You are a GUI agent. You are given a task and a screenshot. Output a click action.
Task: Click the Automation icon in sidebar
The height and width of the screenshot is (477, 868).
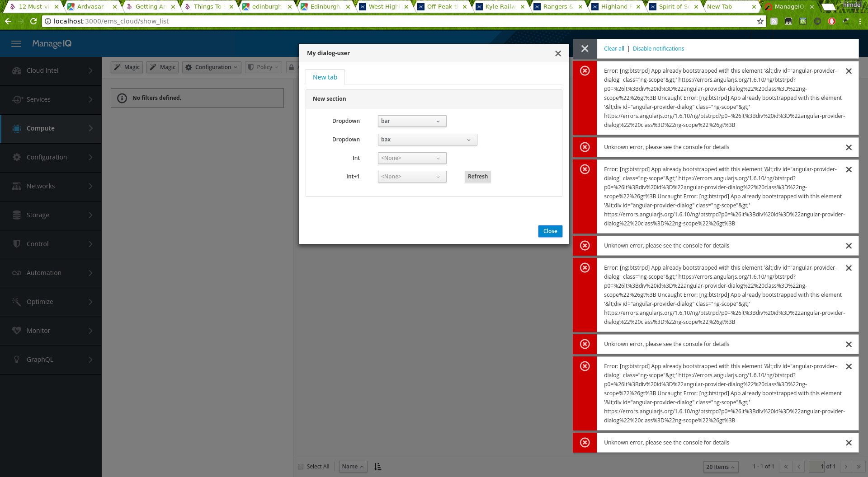click(17, 273)
